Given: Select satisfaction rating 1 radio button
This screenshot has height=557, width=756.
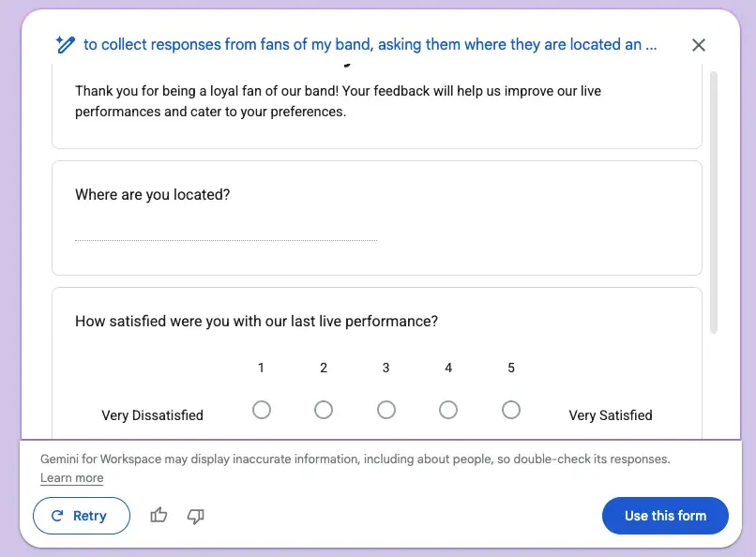Looking at the screenshot, I should (261, 410).
